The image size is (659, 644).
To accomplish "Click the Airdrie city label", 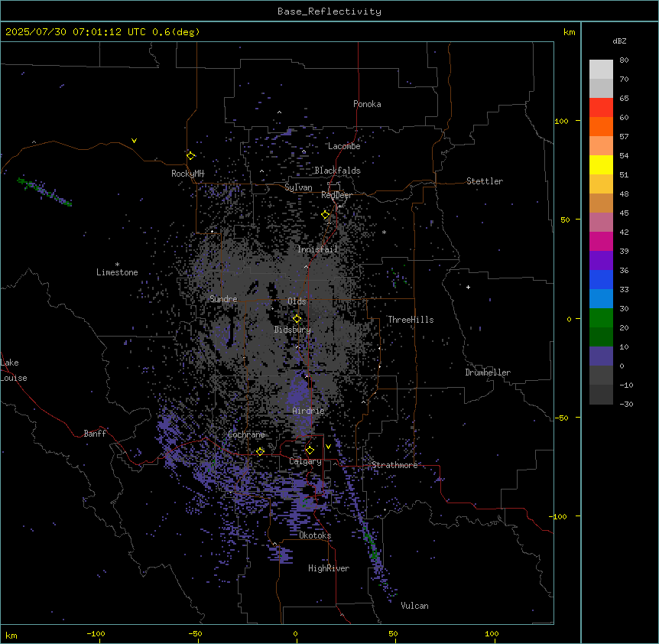I will click(309, 411).
